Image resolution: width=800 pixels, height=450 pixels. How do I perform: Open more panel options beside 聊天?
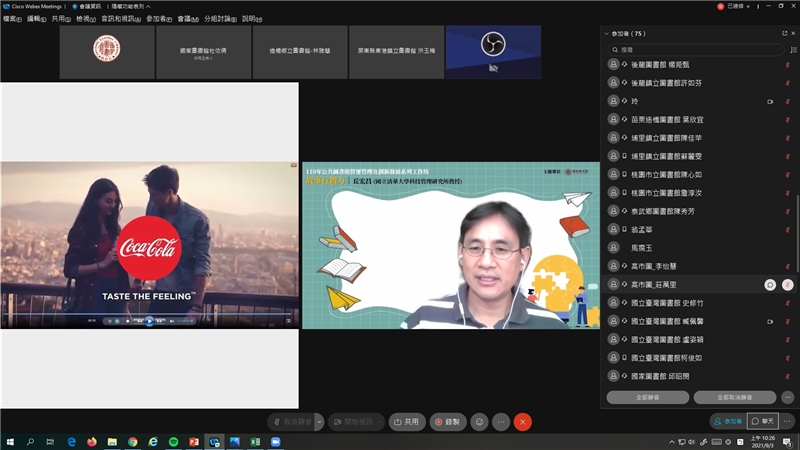click(x=787, y=421)
